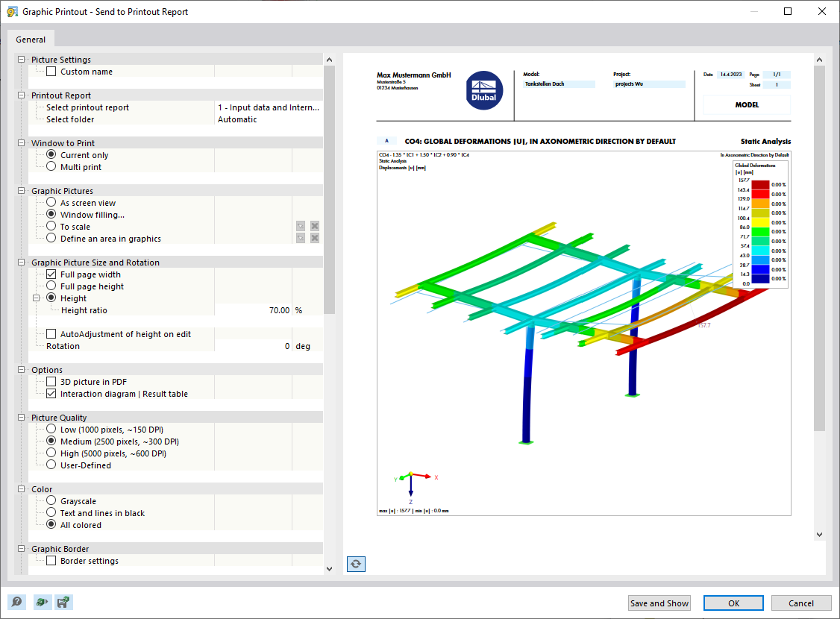The height and width of the screenshot is (619, 840).
Task: Click the refresh preview icon
Action: point(356,564)
